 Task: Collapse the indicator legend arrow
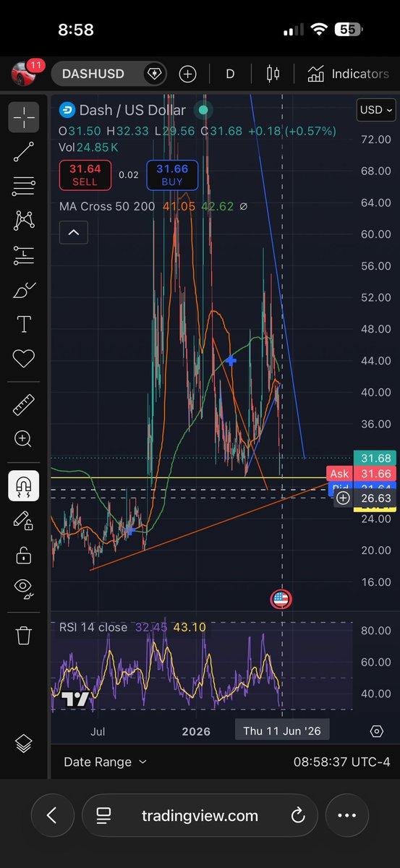pos(74,233)
